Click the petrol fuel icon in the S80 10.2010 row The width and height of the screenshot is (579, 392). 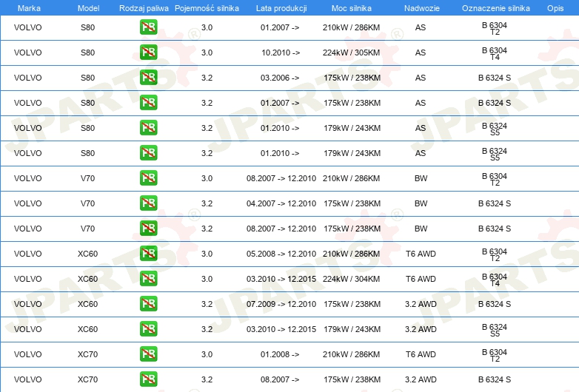pyautogui.click(x=148, y=53)
